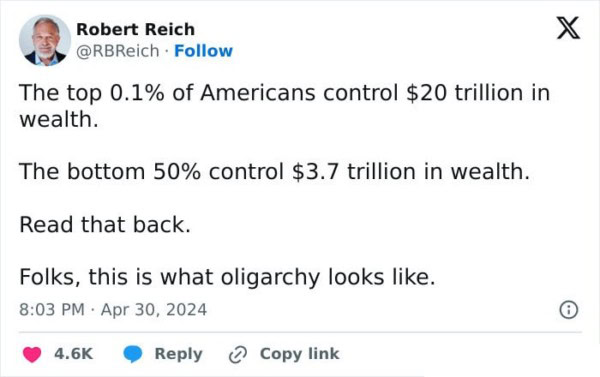This screenshot has width=600, height=377.
Task: Like the tweet with the heart icon
Action: pos(32,354)
